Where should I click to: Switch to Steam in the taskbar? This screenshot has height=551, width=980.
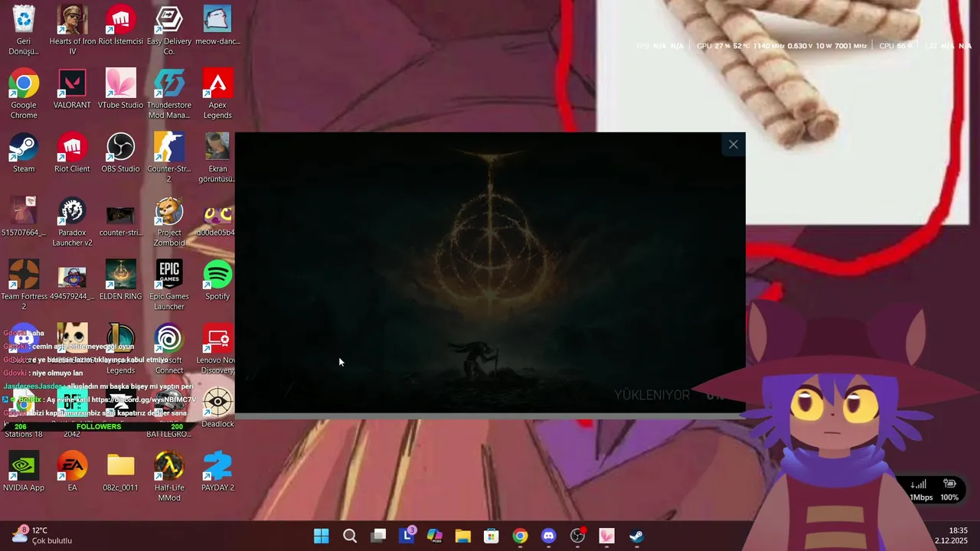tap(636, 536)
